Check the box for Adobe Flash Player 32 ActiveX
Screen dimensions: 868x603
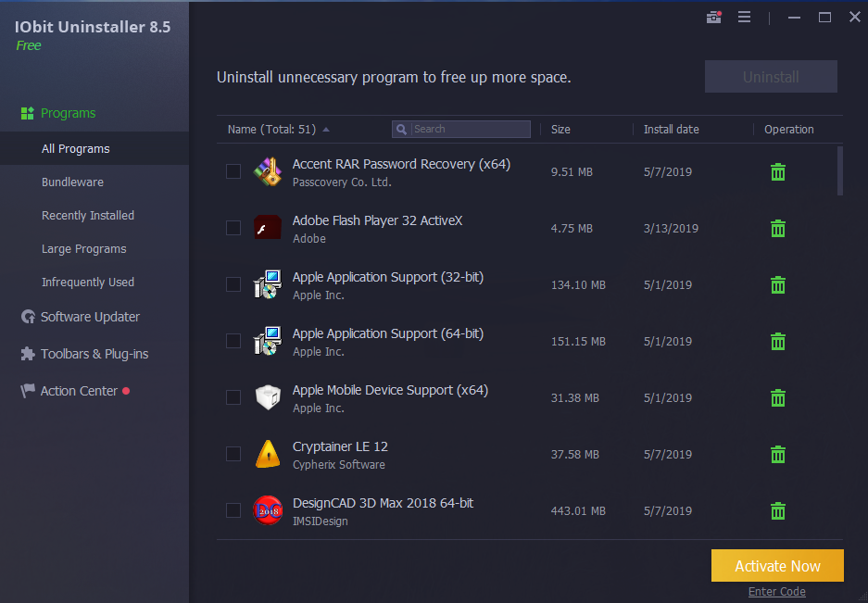point(233,228)
